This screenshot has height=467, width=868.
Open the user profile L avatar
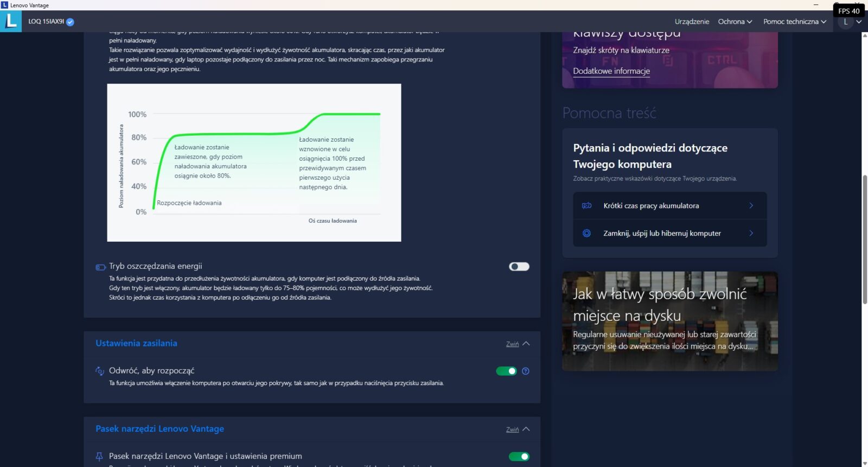point(845,22)
